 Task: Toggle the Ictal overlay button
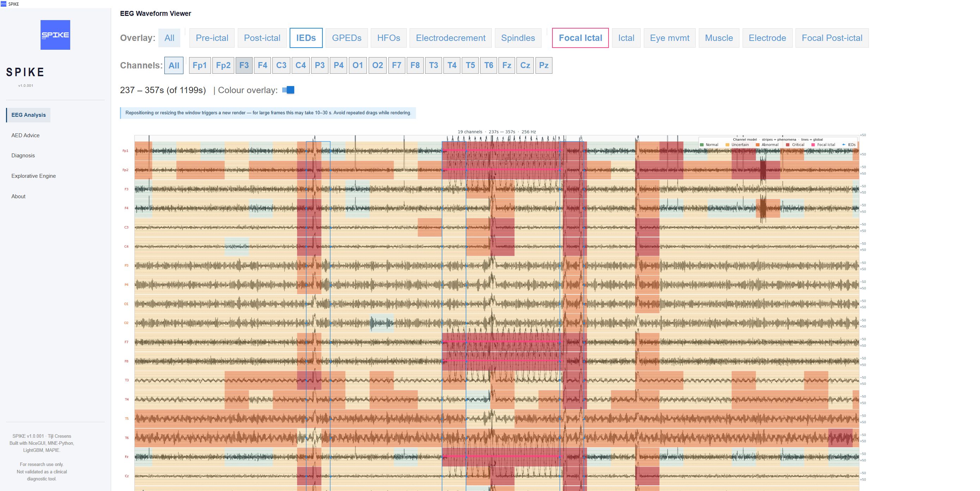pyautogui.click(x=626, y=38)
